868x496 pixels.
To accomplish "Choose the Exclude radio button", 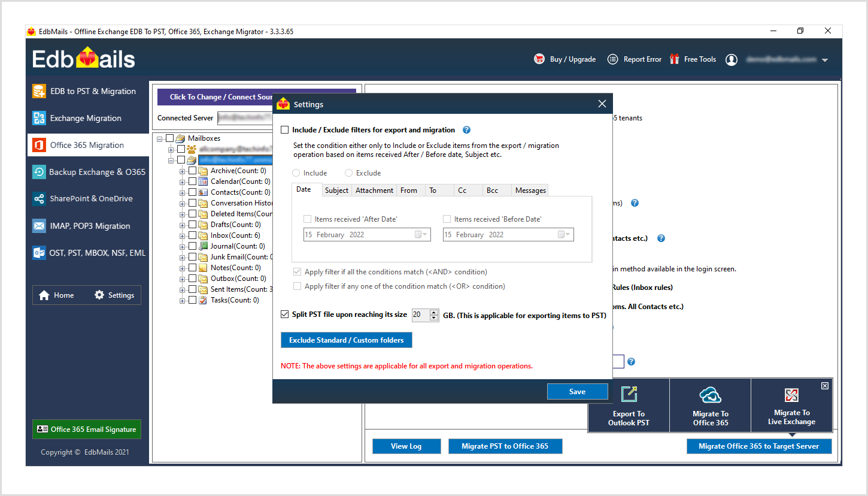I will [348, 173].
